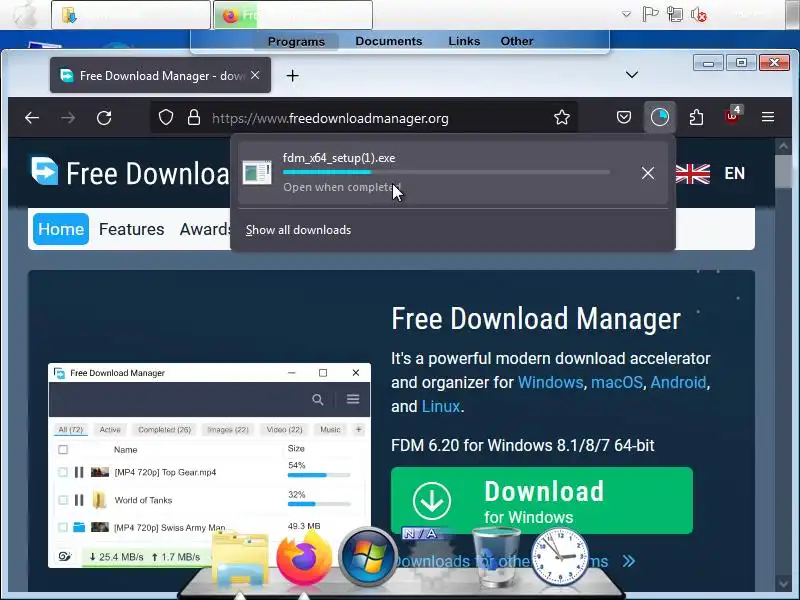
Task: Click the page scrollbar up arrow
Action: coord(783,147)
